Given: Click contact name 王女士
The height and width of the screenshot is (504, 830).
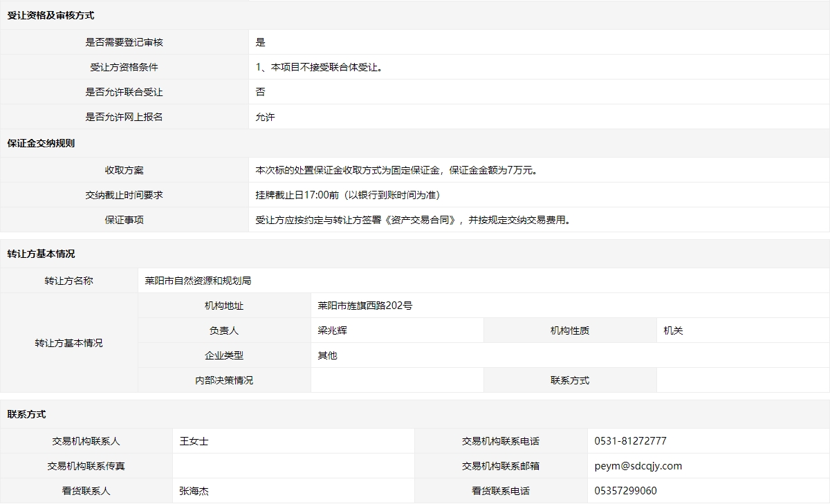Looking at the screenshot, I should 194,441.
